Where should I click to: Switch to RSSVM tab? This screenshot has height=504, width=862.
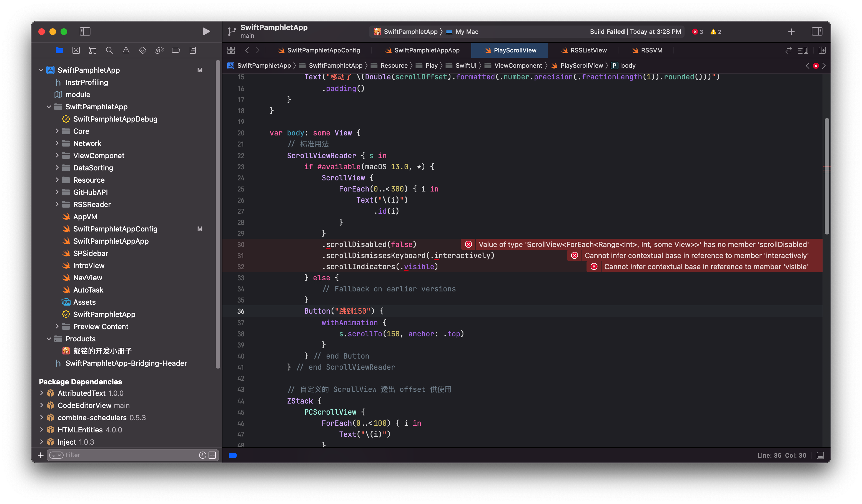(647, 50)
